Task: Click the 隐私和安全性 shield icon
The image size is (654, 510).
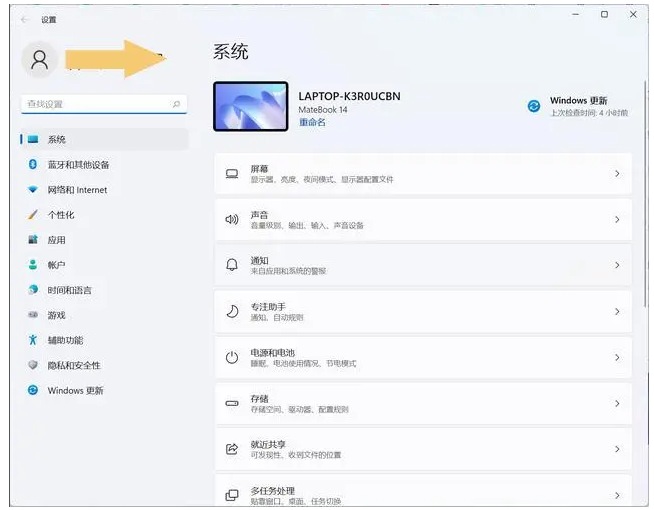Action: coord(33,365)
